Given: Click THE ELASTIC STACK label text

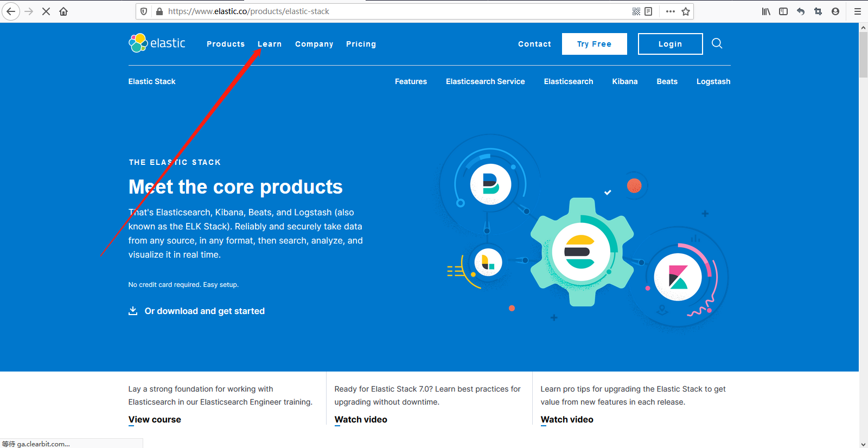Looking at the screenshot, I should click(x=175, y=162).
